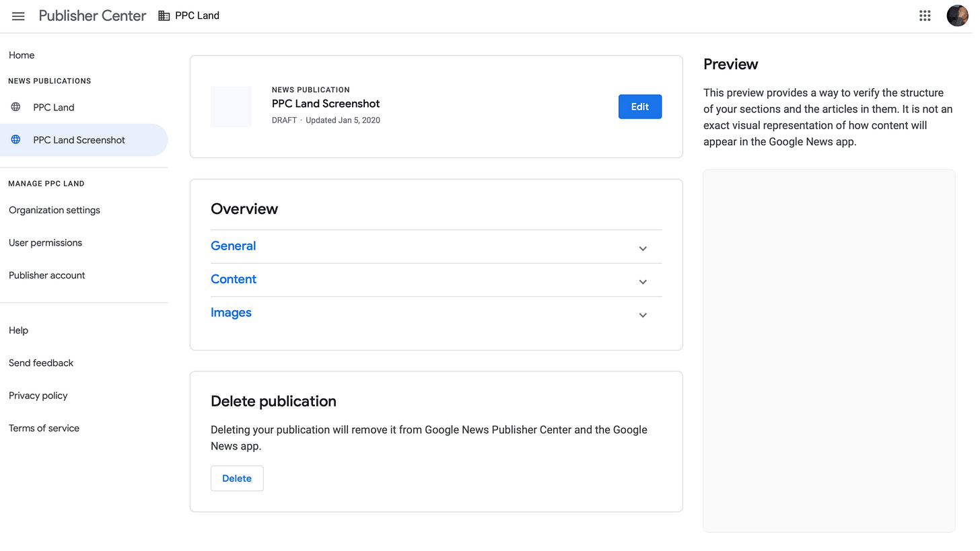This screenshot has height=551, width=980.
Task: Open User permissions
Action: [45, 243]
